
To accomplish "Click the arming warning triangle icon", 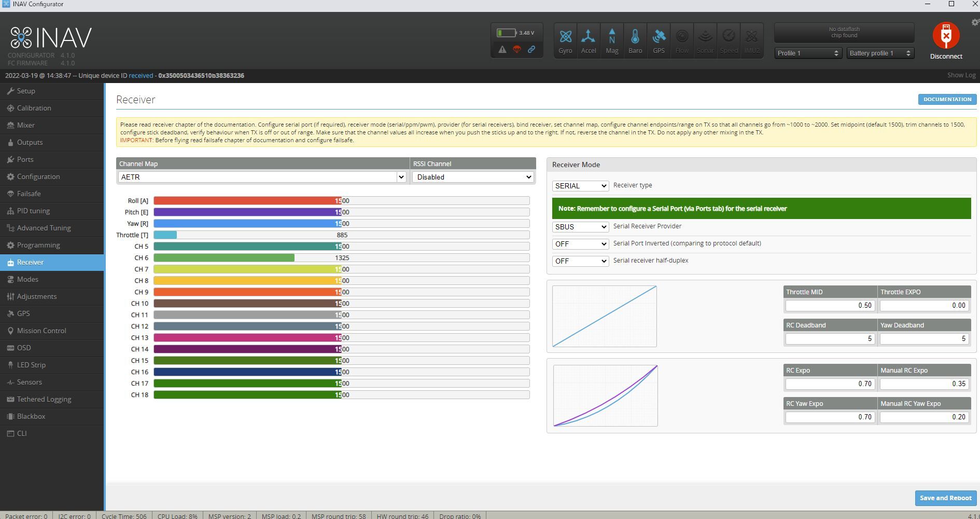I will click(502, 49).
